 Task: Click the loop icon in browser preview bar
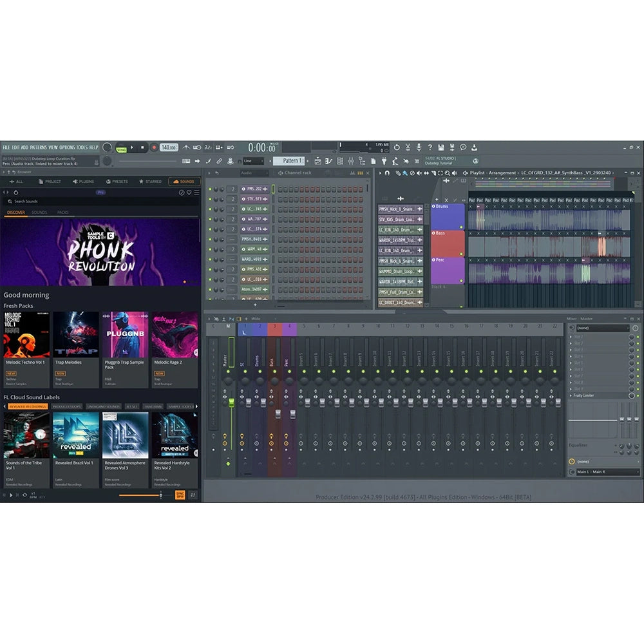[x=24, y=495]
